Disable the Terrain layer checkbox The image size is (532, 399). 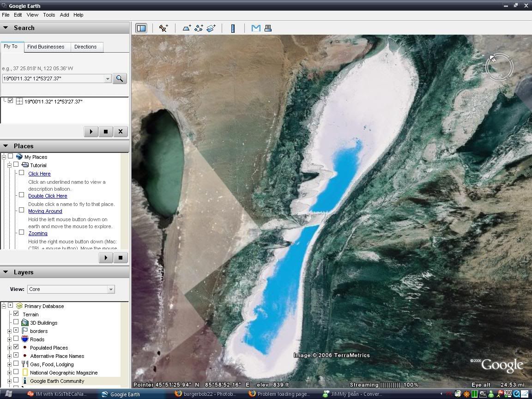16,314
